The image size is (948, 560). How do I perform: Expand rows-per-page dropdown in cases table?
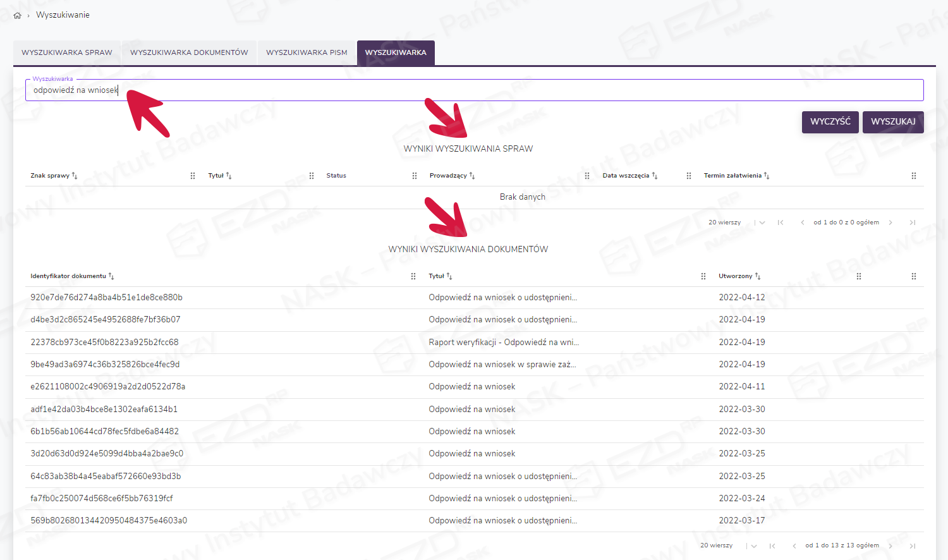762,222
